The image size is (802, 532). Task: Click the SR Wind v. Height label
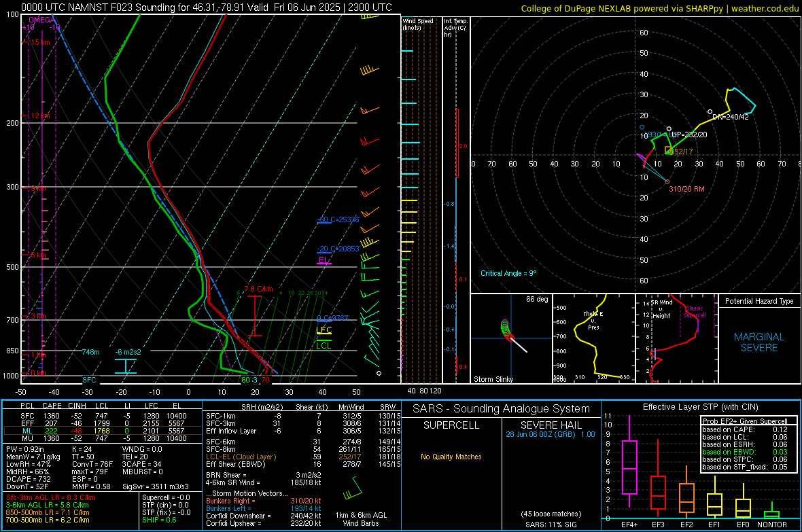(661, 309)
